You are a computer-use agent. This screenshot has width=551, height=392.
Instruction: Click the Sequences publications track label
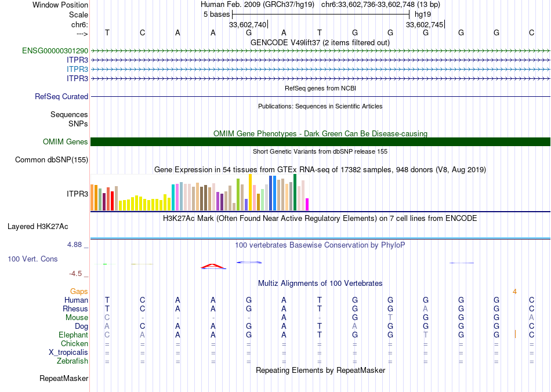(69, 115)
